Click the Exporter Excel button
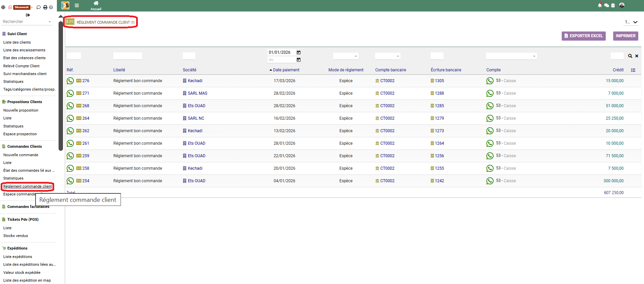 583,36
